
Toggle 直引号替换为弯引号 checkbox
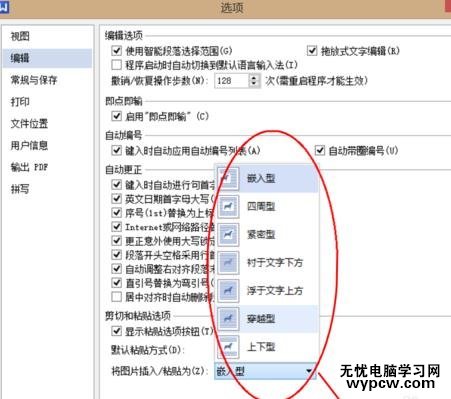coord(116,283)
